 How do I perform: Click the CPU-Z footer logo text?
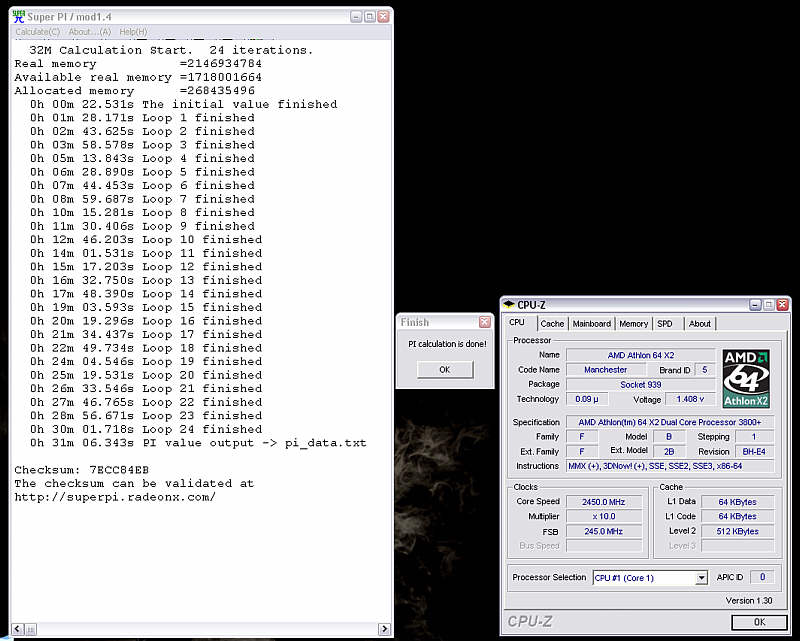(530, 621)
